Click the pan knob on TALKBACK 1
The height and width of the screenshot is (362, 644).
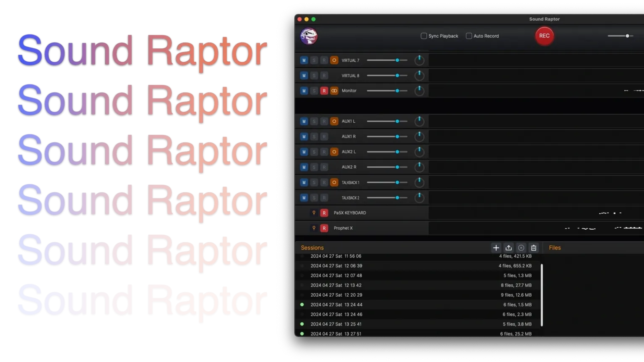(419, 182)
